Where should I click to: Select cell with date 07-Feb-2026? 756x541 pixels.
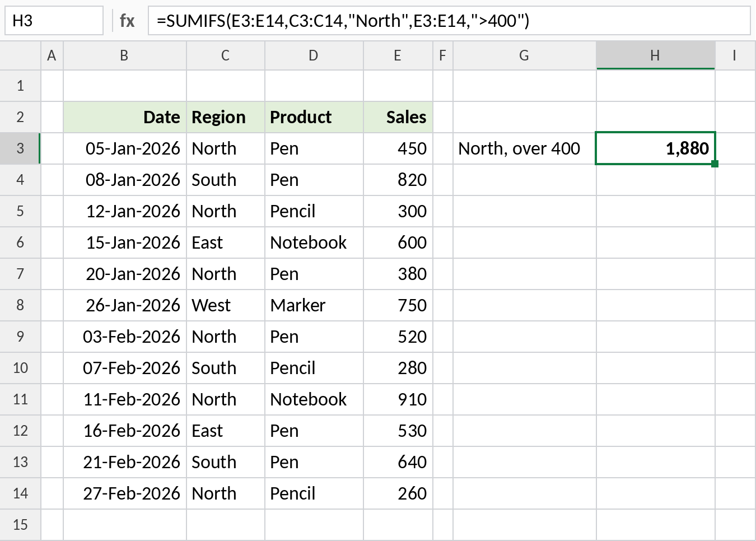(x=125, y=368)
